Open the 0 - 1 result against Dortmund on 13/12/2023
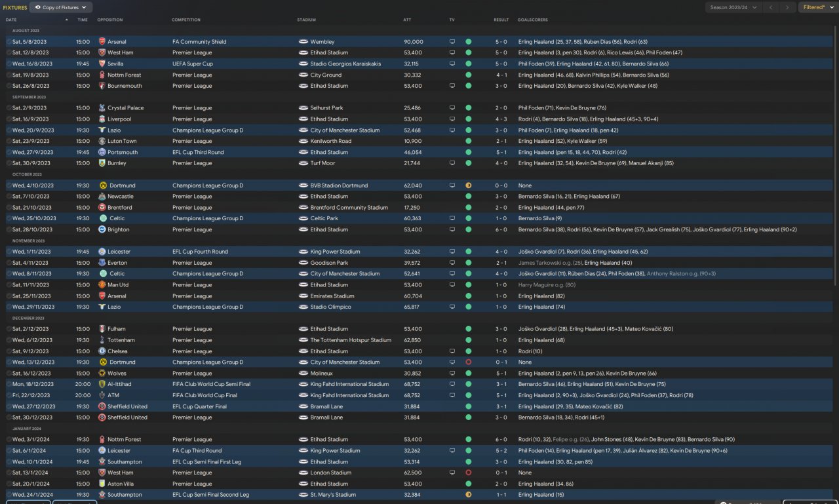 [x=501, y=362]
